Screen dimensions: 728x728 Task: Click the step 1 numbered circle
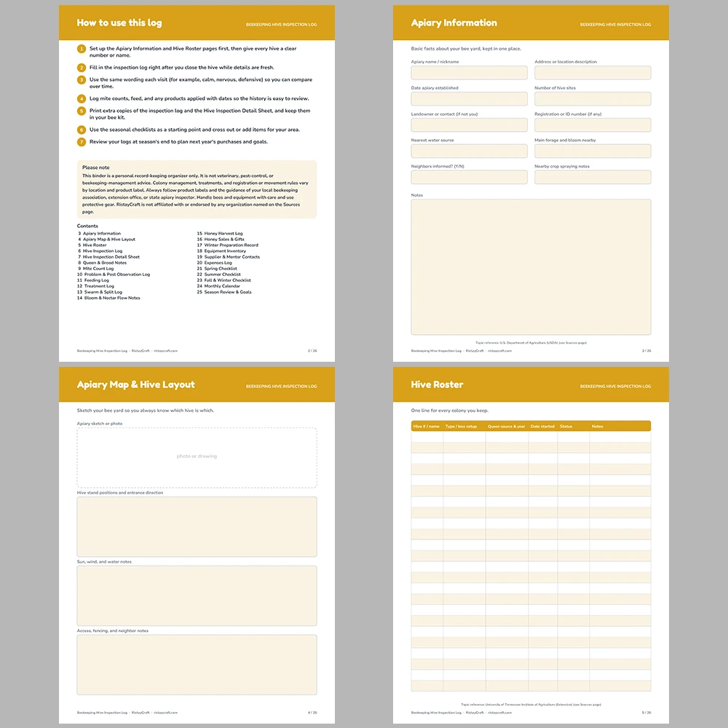coord(82,49)
